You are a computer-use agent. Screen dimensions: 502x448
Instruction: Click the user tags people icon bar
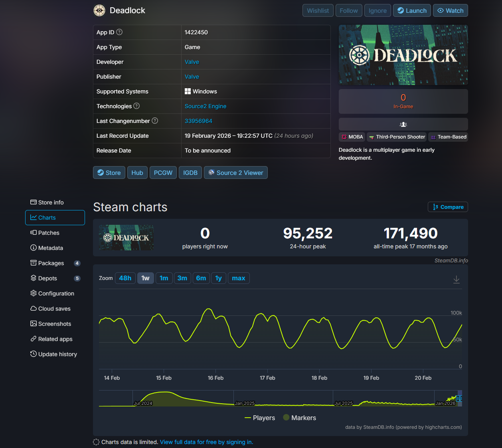click(x=403, y=124)
